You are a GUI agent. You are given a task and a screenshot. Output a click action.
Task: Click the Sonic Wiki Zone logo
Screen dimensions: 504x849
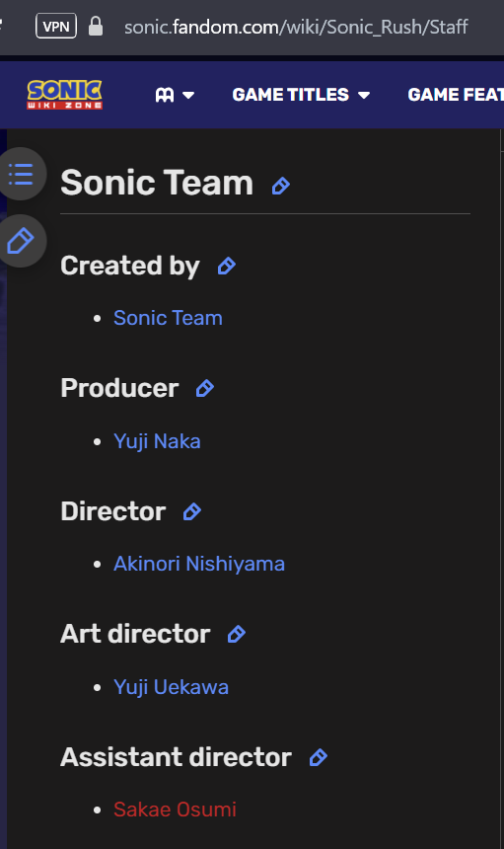click(x=65, y=94)
